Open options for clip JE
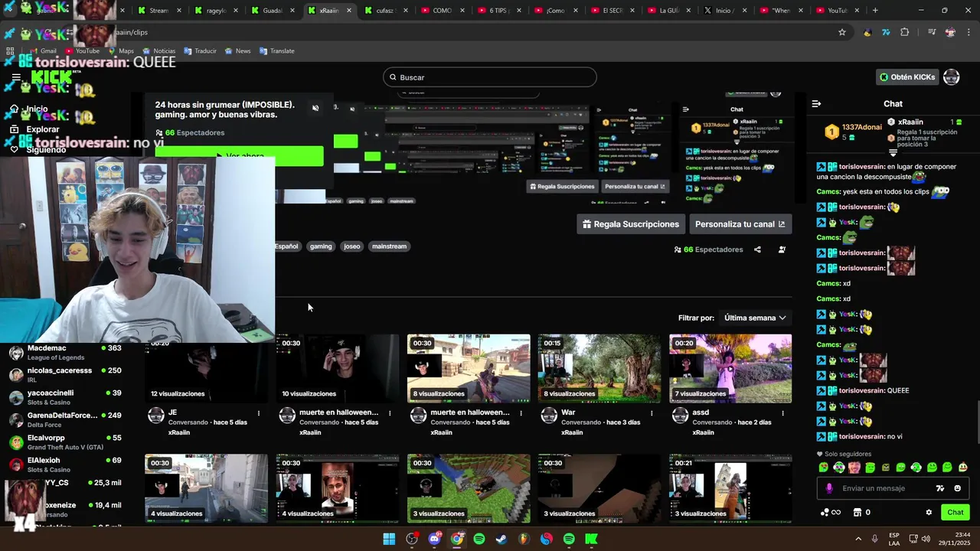Viewport: 980px width, 551px height. (x=259, y=413)
